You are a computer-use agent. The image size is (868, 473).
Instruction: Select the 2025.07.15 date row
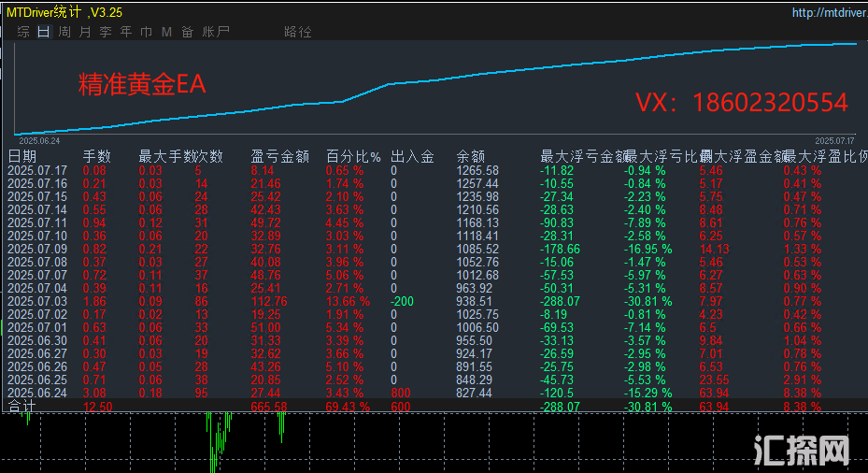click(x=37, y=196)
